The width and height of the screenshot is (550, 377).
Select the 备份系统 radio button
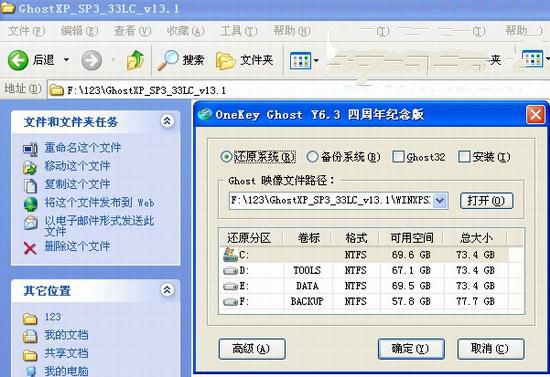[312, 156]
